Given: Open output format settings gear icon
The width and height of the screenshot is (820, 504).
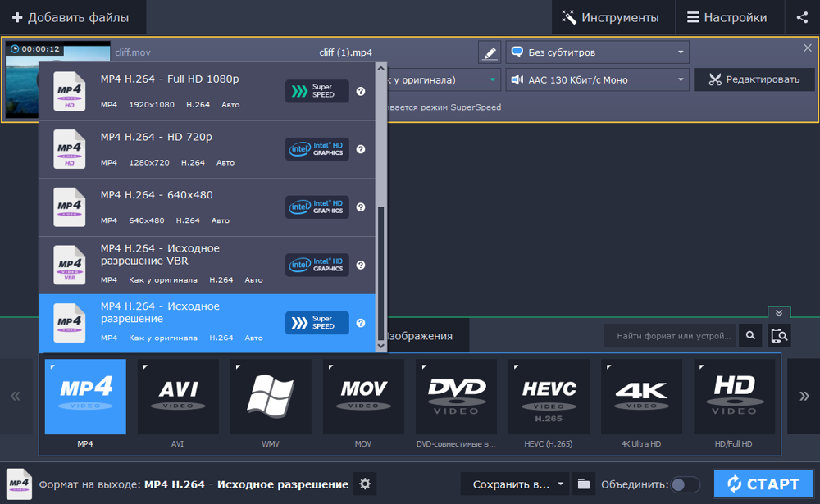Looking at the screenshot, I should pyautogui.click(x=365, y=484).
